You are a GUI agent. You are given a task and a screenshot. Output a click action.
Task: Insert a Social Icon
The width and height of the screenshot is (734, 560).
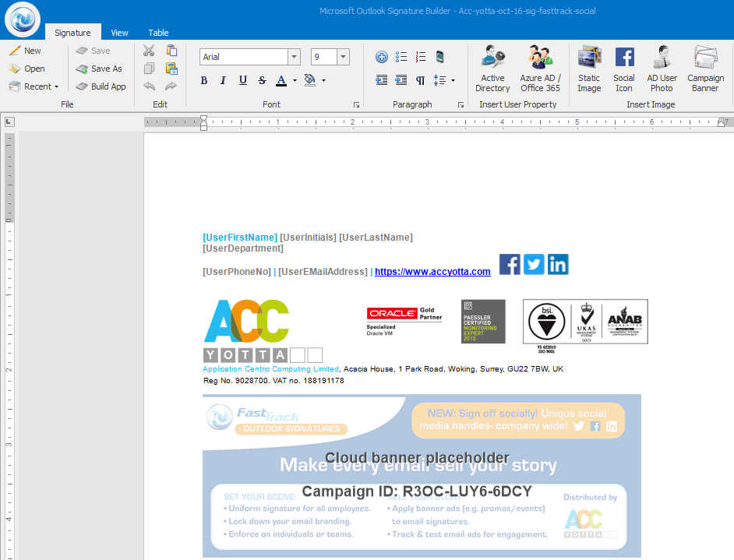point(624,69)
